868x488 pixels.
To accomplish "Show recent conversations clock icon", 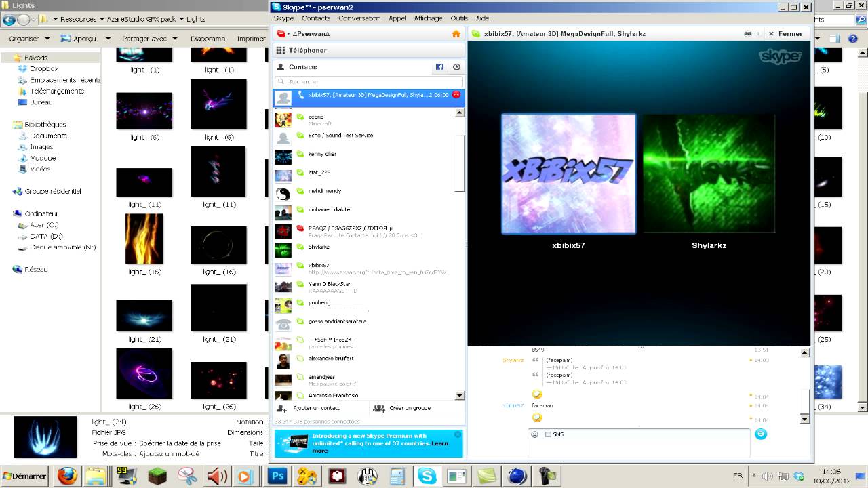I will click(x=456, y=67).
